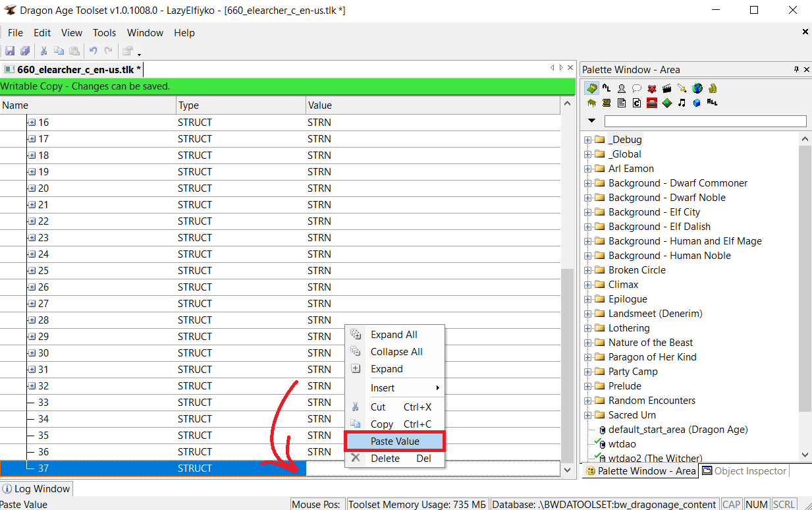The image size is (812, 510).
Task: Choose Collapse All in context menu
Action: pos(395,352)
